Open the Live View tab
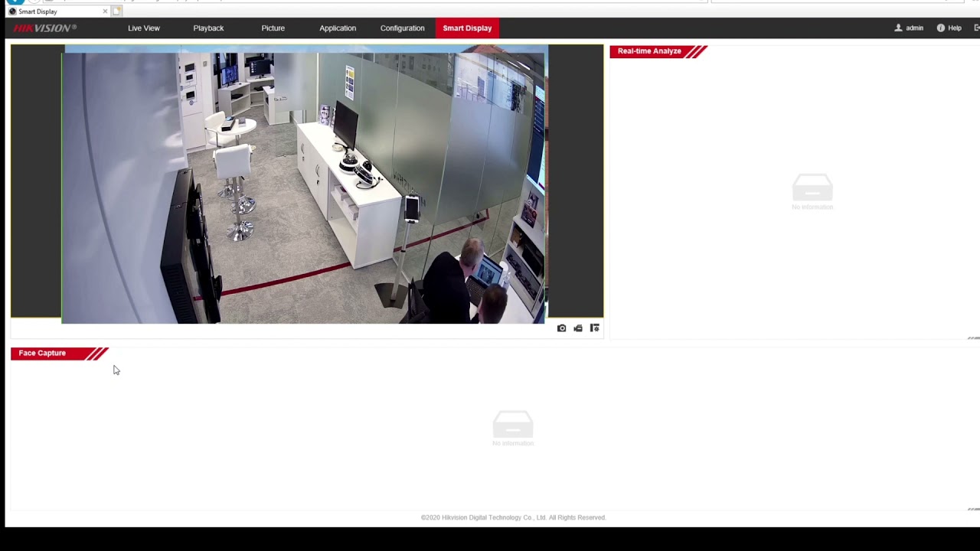The image size is (980, 551). coord(144,28)
